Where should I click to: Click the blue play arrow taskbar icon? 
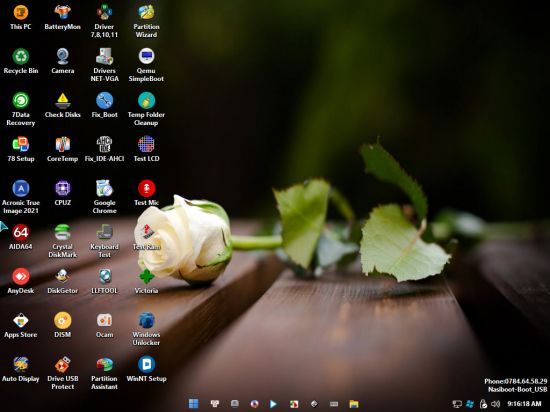pyautogui.click(x=273, y=404)
